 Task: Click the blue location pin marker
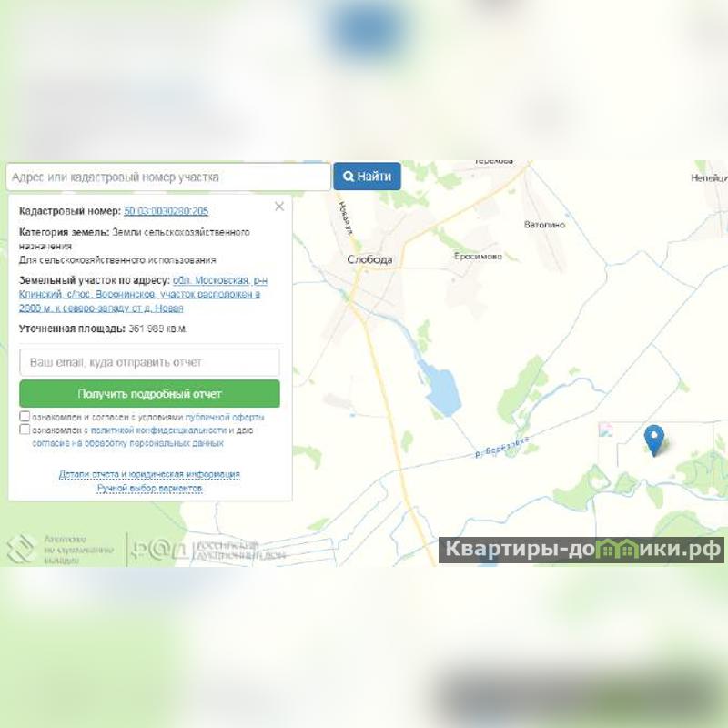pyautogui.click(x=653, y=440)
